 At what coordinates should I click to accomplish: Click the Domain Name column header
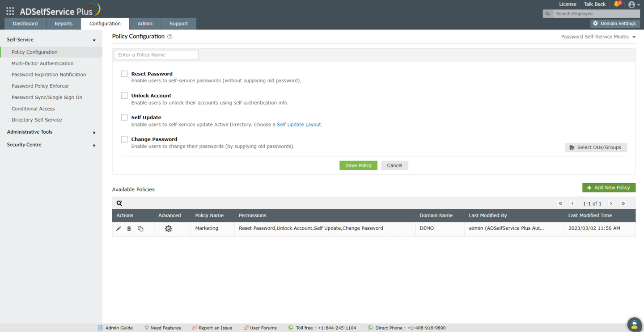[436, 215]
